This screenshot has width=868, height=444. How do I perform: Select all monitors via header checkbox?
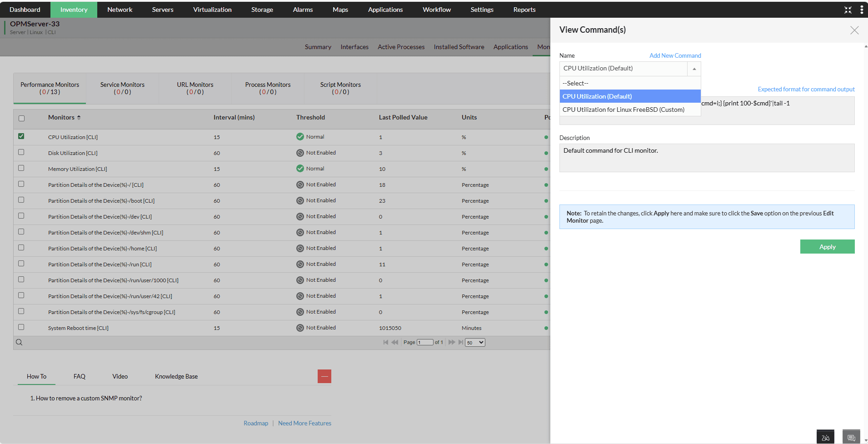pos(21,118)
